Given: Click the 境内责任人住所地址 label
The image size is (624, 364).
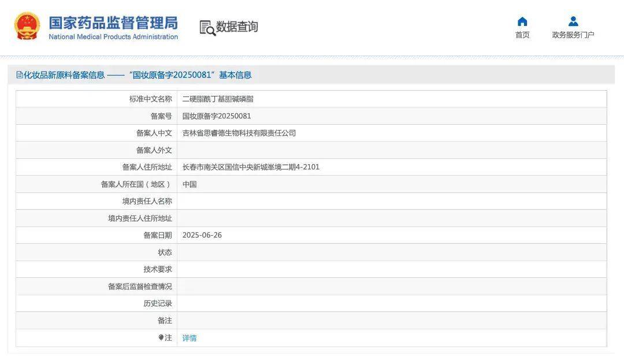Looking at the screenshot, I should (140, 218).
